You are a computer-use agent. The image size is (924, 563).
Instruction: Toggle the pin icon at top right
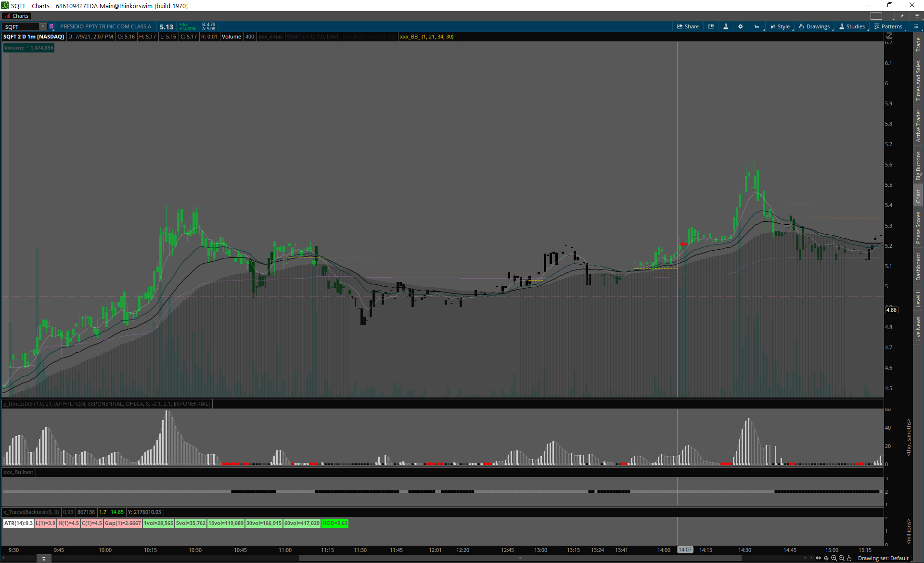click(902, 16)
